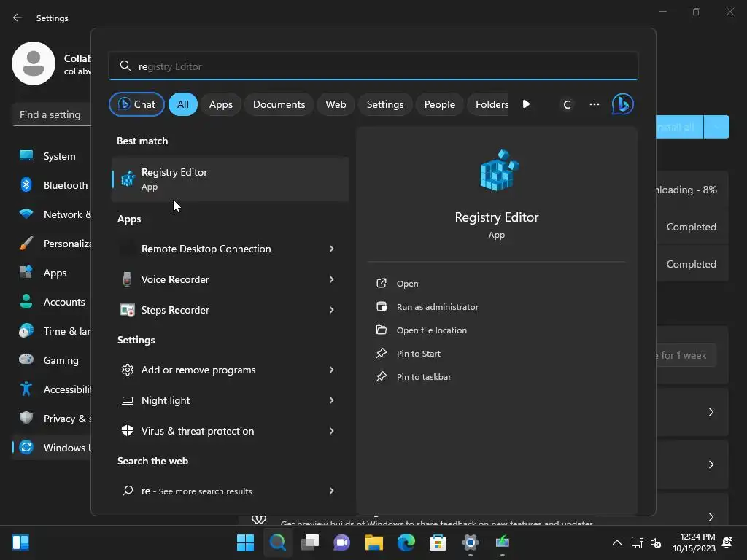Expand Steps Recorder result options
The width and height of the screenshot is (747, 560).
click(331, 310)
